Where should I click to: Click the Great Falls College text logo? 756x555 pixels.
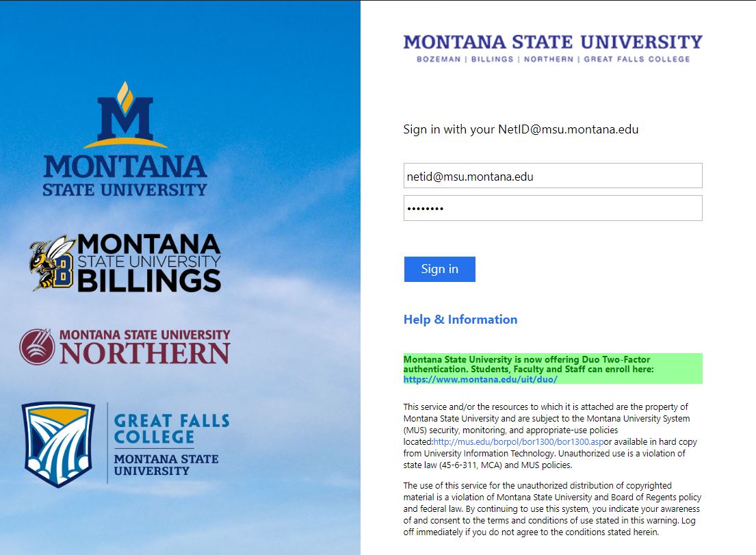point(172,428)
